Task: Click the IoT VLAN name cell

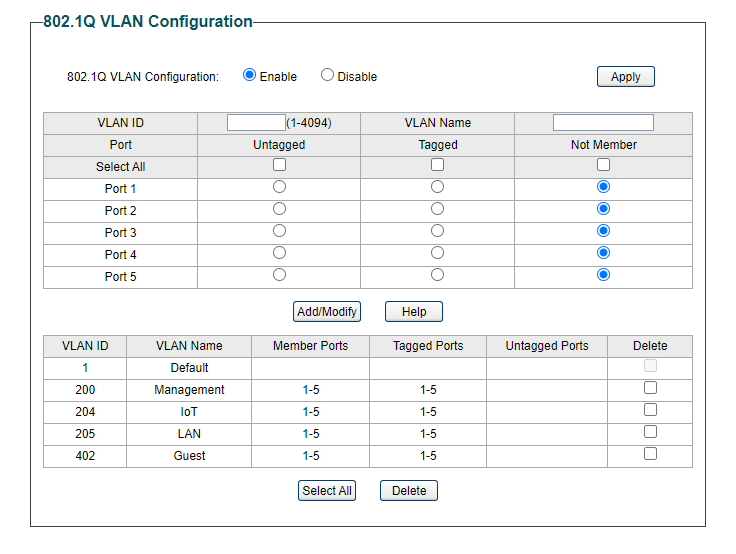Action: click(189, 412)
